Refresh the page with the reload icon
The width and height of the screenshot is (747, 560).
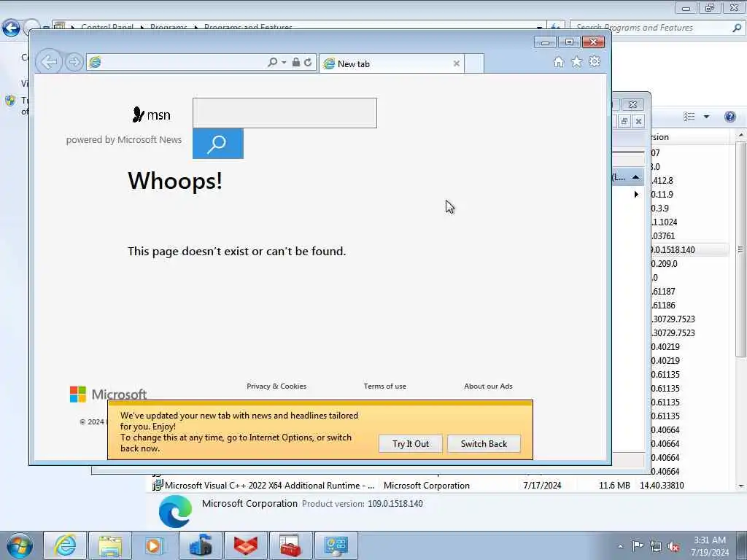tap(309, 63)
